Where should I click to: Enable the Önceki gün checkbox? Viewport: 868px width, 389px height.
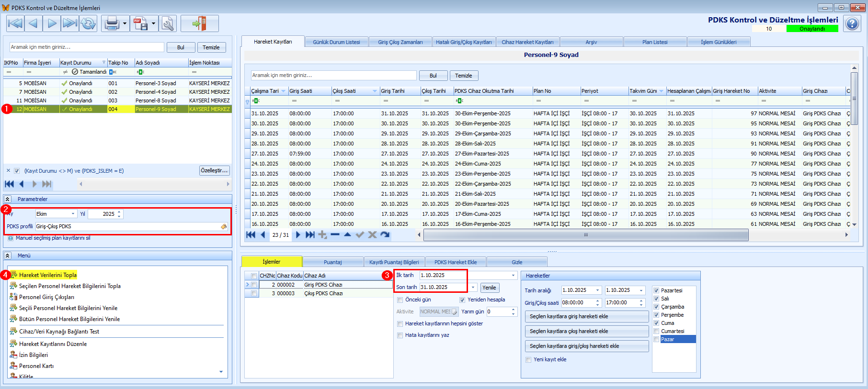click(x=400, y=300)
